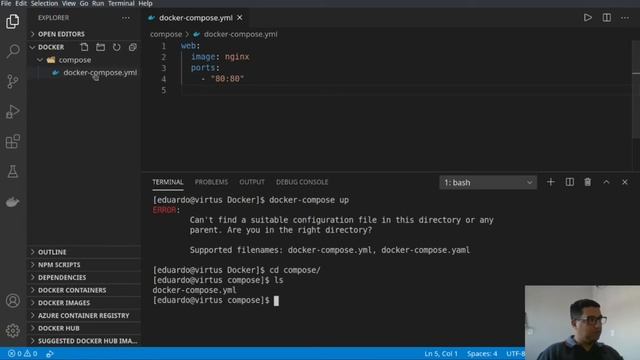Maximize the terminal panel size
The image size is (640, 360).
click(x=606, y=182)
